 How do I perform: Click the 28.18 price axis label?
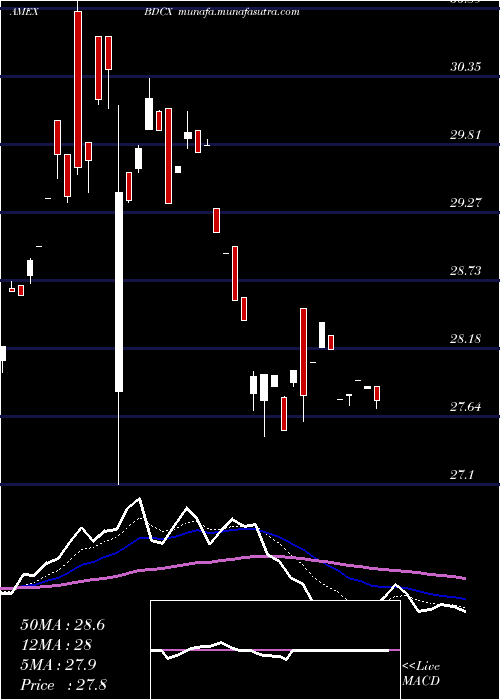tap(465, 339)
